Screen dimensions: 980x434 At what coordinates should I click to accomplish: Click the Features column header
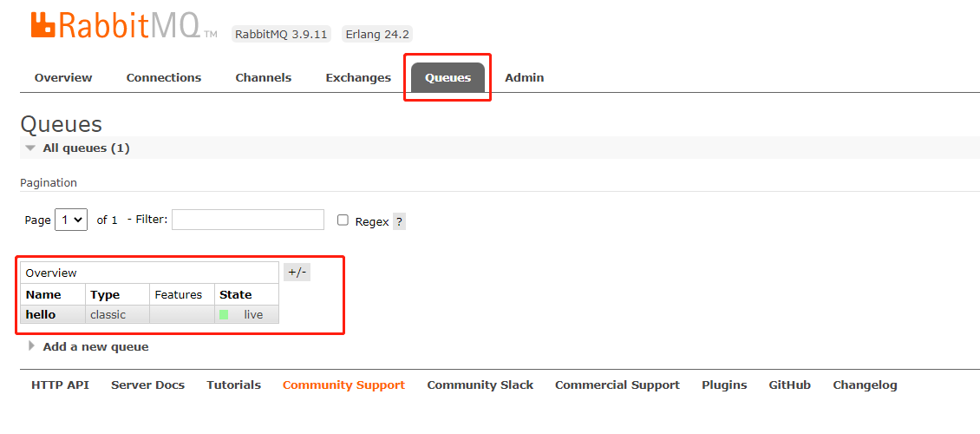(x=178, y=294)
